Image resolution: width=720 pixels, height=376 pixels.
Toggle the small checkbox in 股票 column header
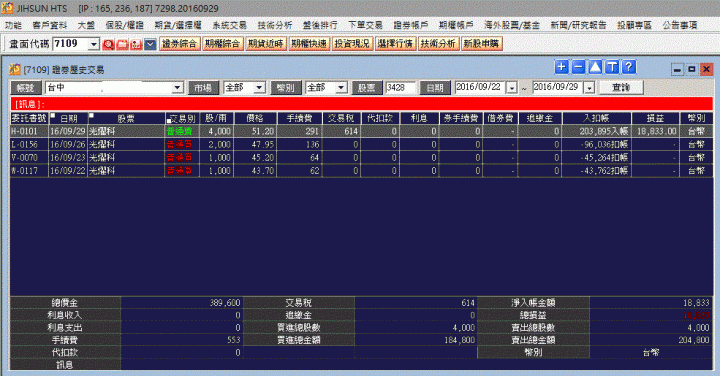(91, 115)
